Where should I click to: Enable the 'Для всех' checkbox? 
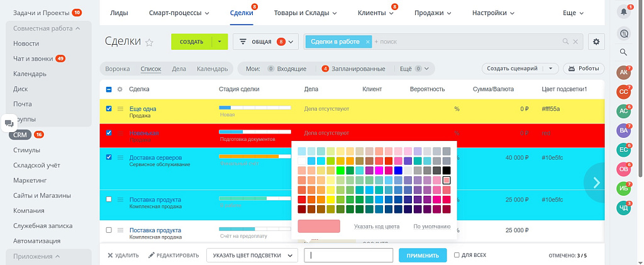click(x=457, y=256)
